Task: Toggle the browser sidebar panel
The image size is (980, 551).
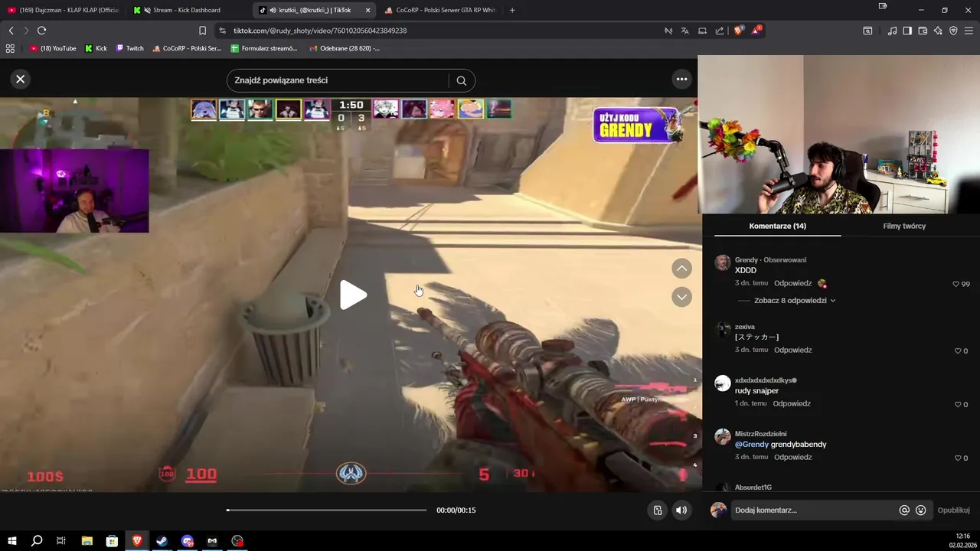Action: point(907,31)
